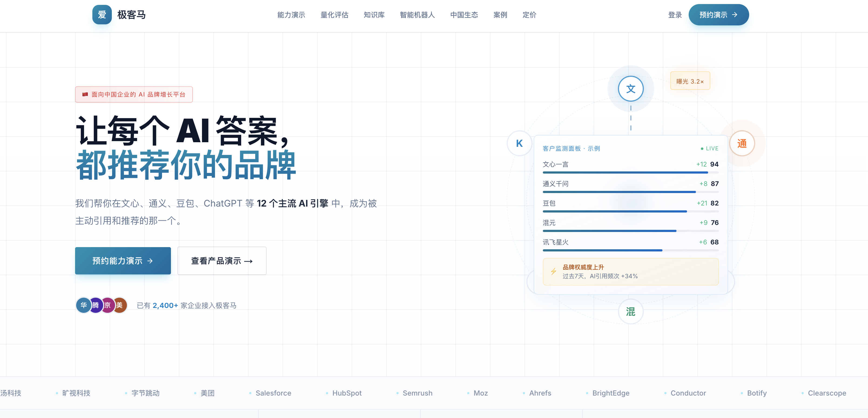
Task: Click the 京 avatar badge
Action: point(107,305)
